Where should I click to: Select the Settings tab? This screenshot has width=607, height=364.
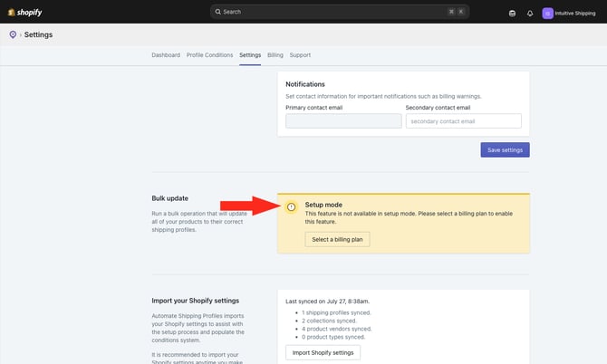click(x=250, y=55)
